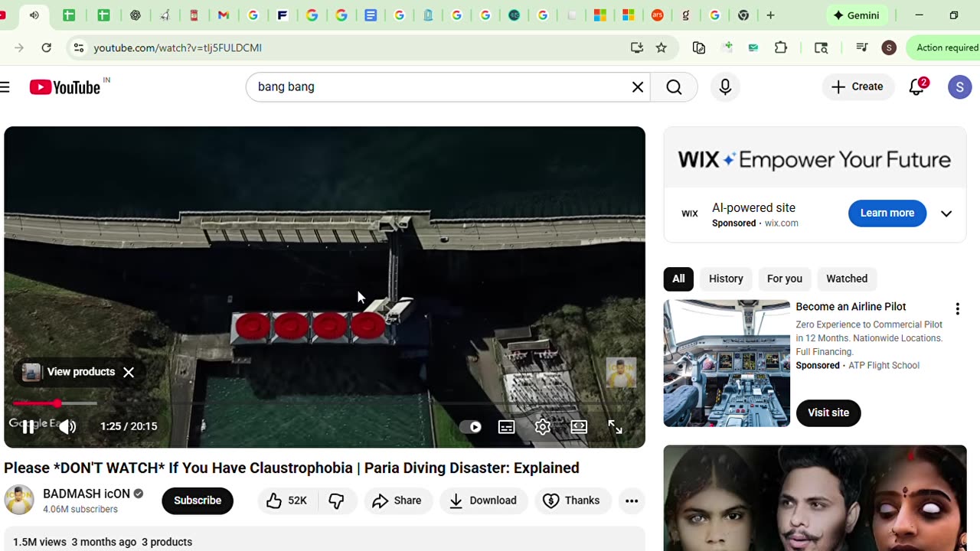Screen dimensions: 980x551
Task: Bookmark this page star icon
Action: click(x=661, y=47)
